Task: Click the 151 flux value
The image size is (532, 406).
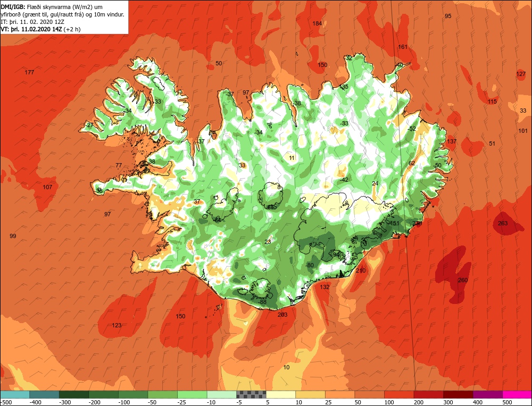Action: (x=395, y=223)
